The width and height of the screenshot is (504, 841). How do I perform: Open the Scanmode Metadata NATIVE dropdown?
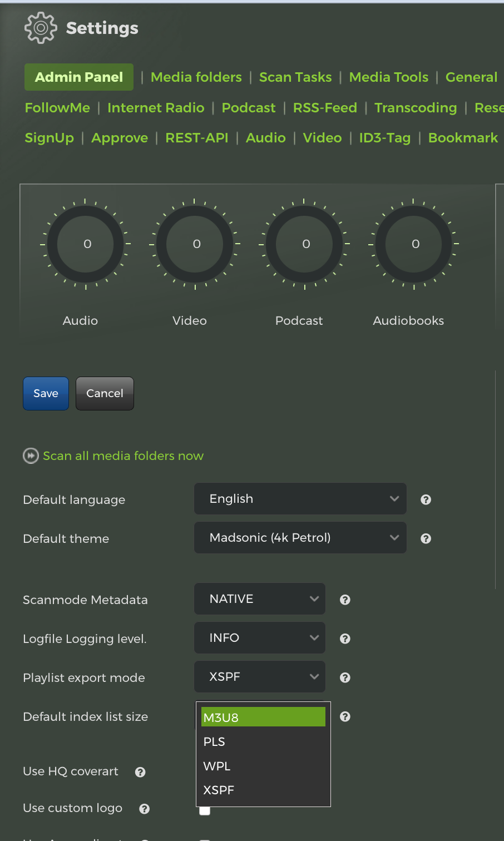259,599
